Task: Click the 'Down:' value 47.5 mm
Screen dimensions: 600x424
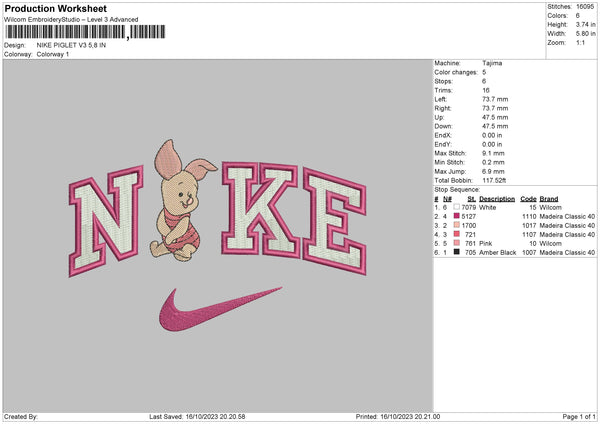Action: tap(495, 126)
